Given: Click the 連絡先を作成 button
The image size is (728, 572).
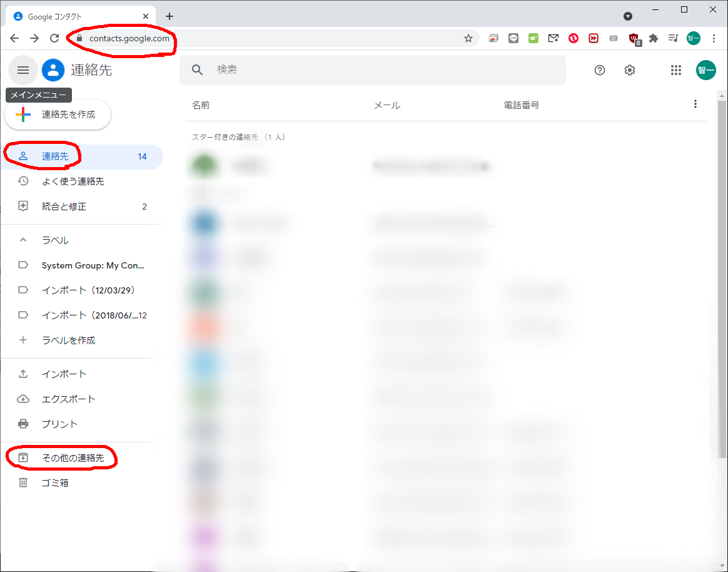Looking at the screenshot, I should (58, 115).
